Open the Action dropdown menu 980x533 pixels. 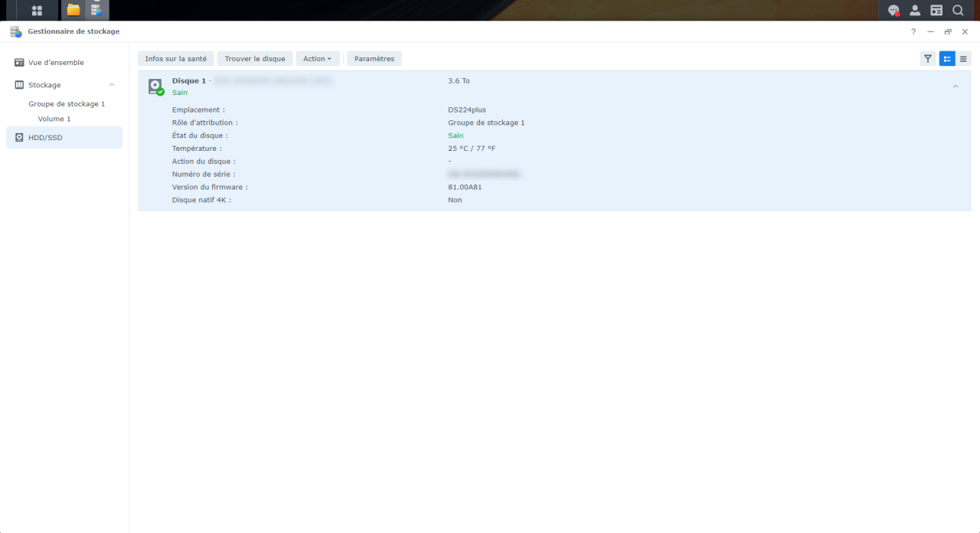pyautogui.click(x=317, y=58)
